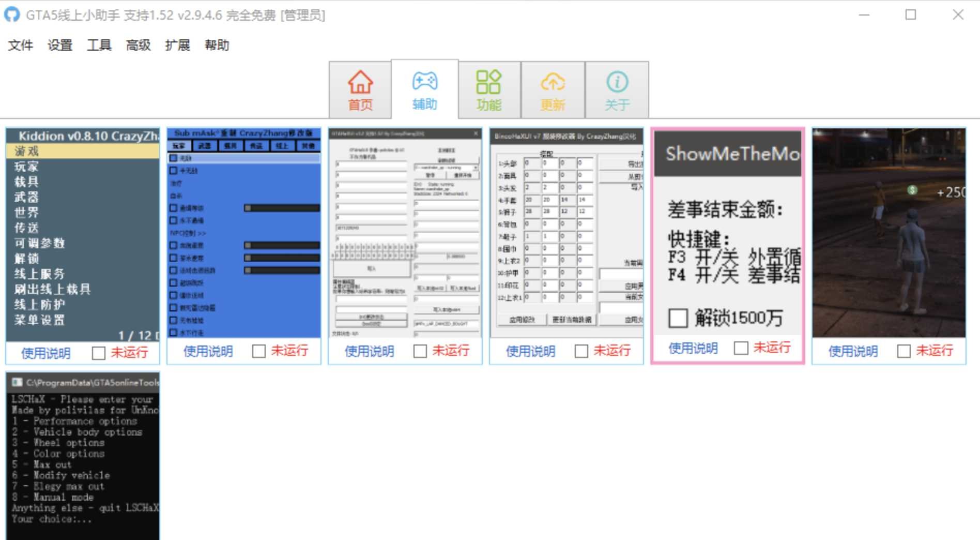The width and height of the screenshot is (980, 540).
Task: Tick the 未运行 checkbox under game screenshot
Action: coord(904,351)
